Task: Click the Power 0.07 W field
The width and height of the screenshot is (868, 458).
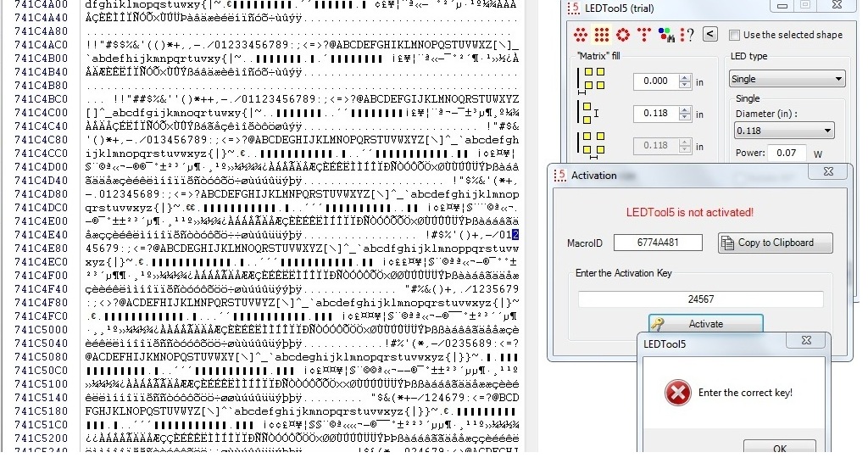Action: pyautogui.click(x=787, y=153)
